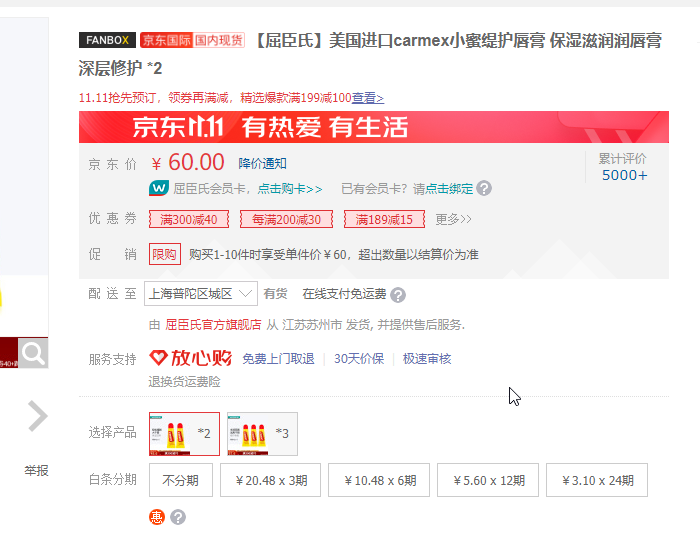Click the magnifier zoom icon on product image
The height and width of the screenshot is (542, 700).
33,353
